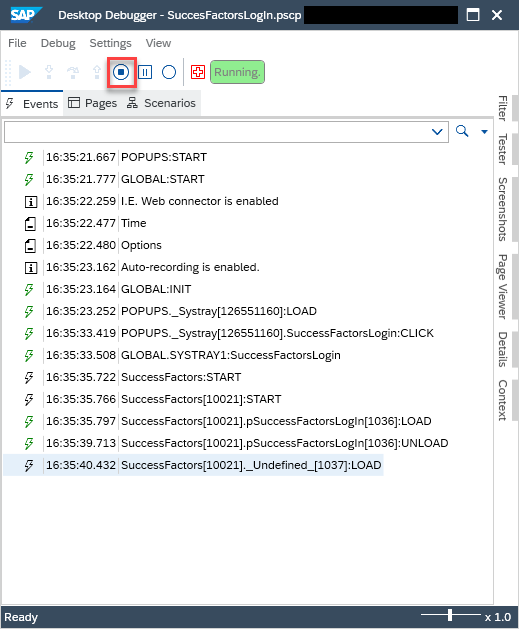This screenshot has width=519, height=629.
Task: Select the POPUPS:START event row
Action: click(164, 157)
